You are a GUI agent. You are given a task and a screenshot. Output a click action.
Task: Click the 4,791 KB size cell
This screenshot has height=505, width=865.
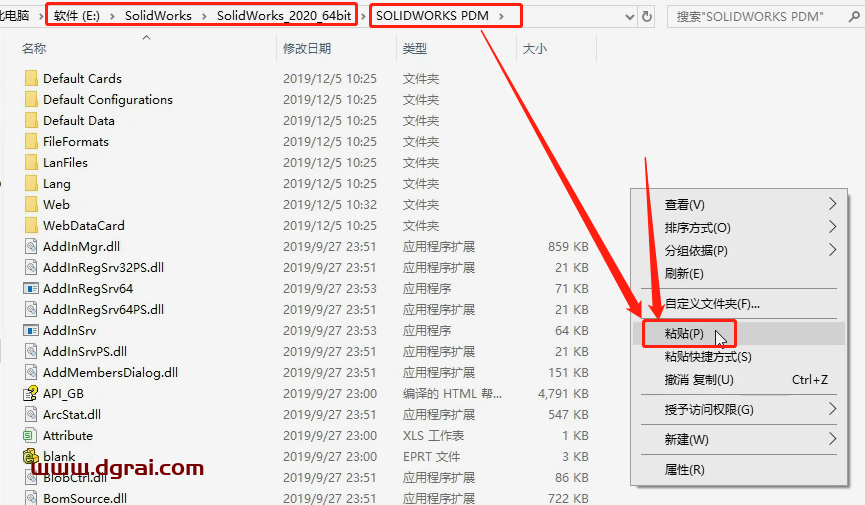point(563,394)
